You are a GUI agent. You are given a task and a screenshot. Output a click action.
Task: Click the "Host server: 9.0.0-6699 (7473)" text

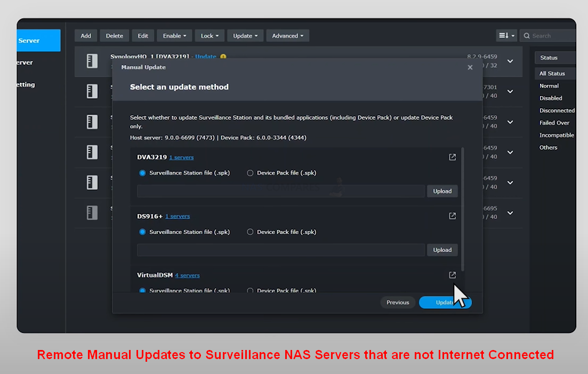173,138
